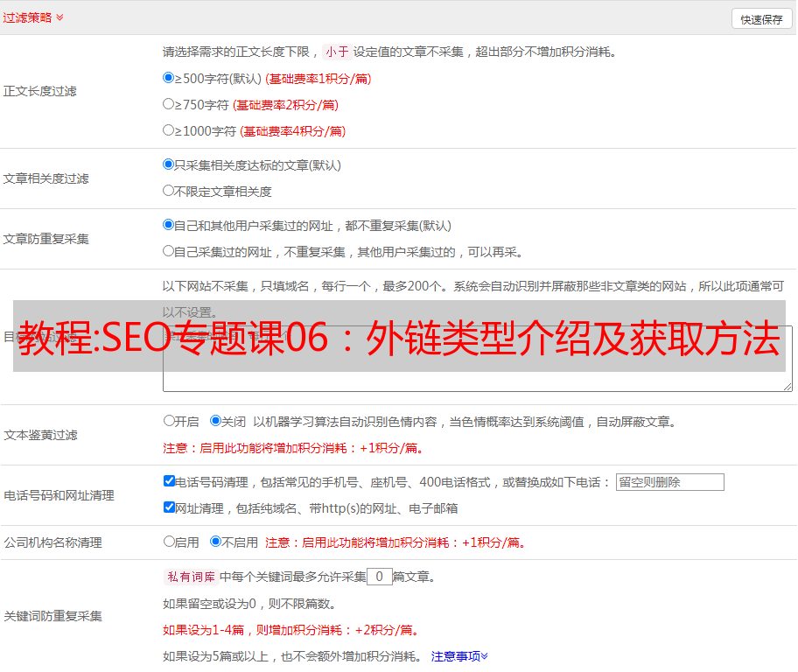Select the ≥750字符 length option
Image resolution: width=798 pixels, height=672 pixels.
[x=169, y=104]
